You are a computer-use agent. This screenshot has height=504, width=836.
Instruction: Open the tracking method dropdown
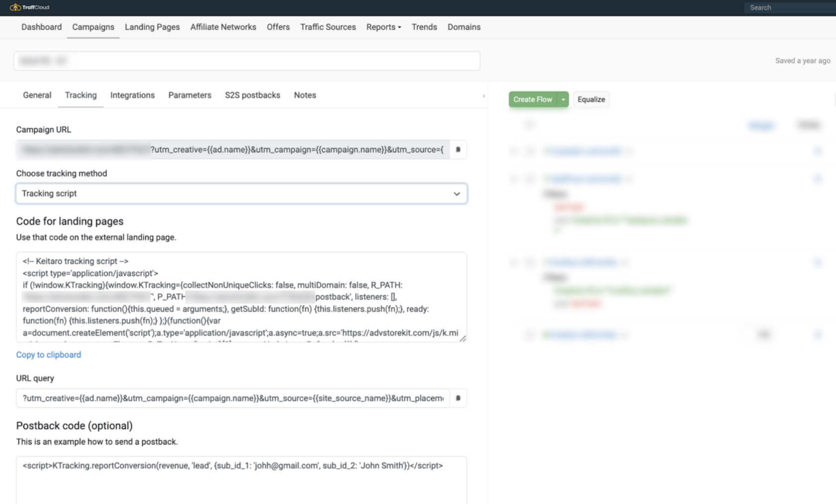(241, 194)
